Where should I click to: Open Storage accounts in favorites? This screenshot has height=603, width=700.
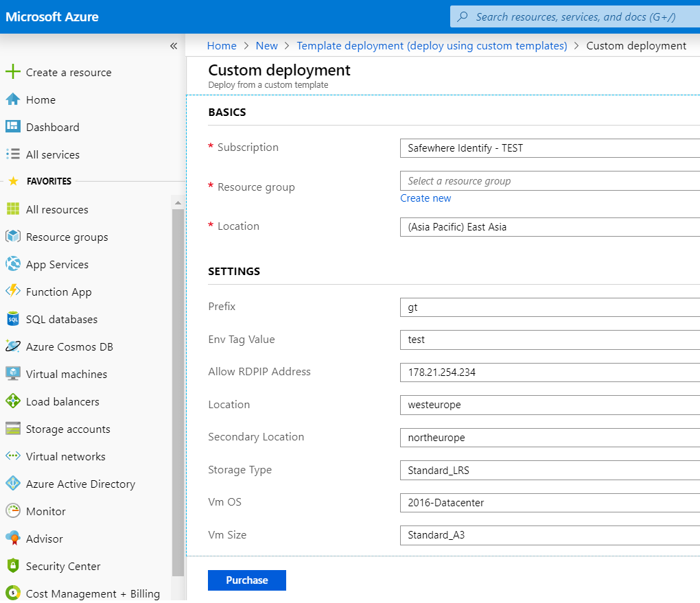(68, 429)
